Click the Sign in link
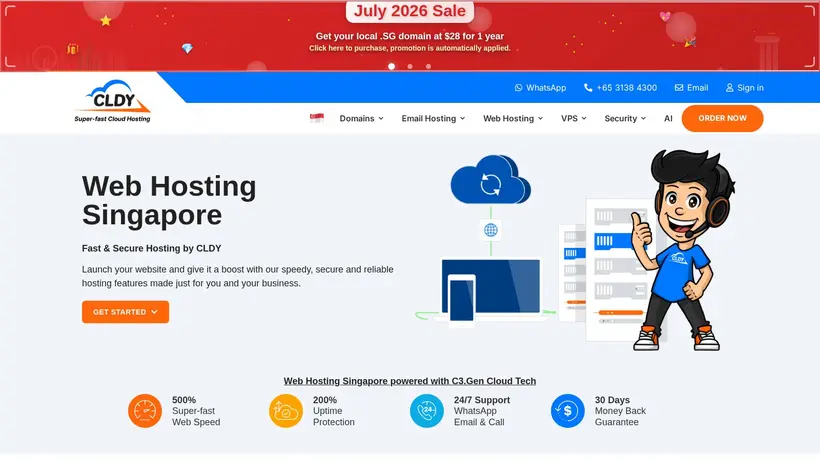 tap(745, 88)
